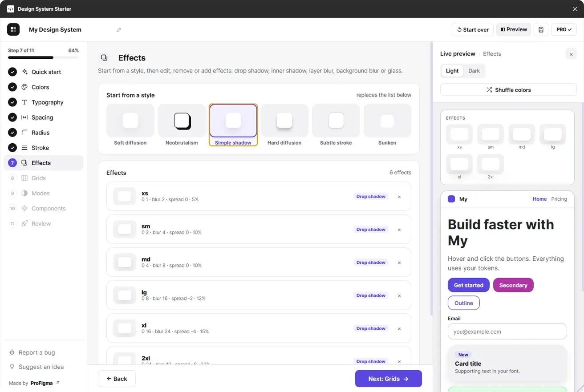Click the app logo beside My Design System
The image size is (584, 392).
(x=13, y=29)
